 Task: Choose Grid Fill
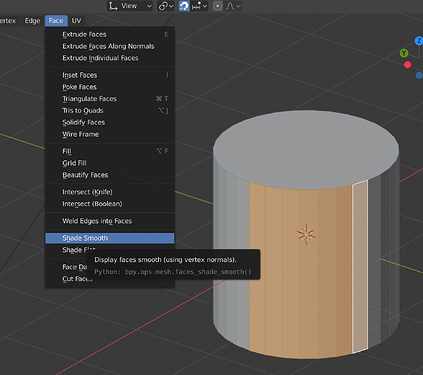tap(110, 163)
